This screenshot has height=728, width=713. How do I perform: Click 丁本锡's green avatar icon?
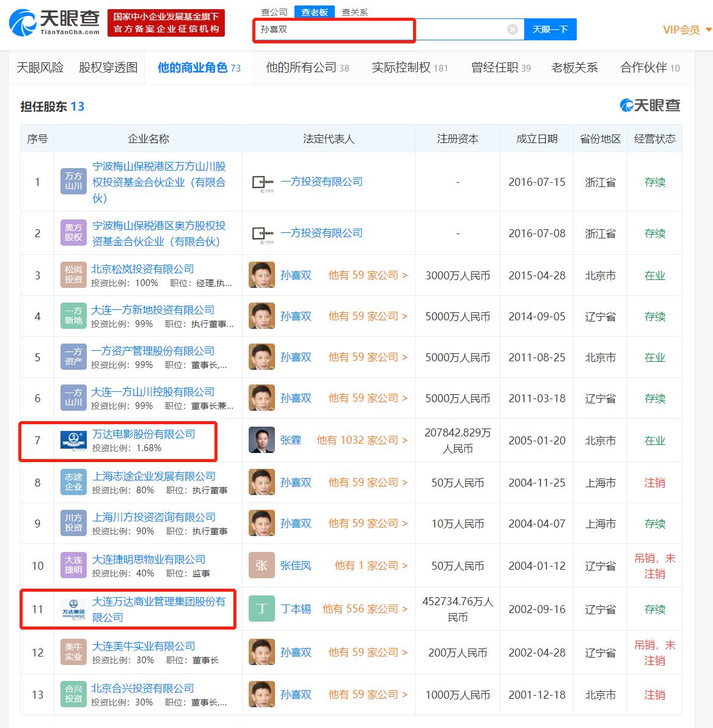coord(261,609)
